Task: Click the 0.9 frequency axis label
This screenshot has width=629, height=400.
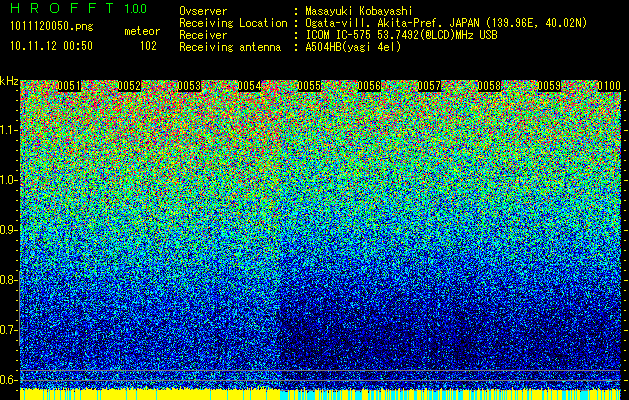Action: pos(9,230)
